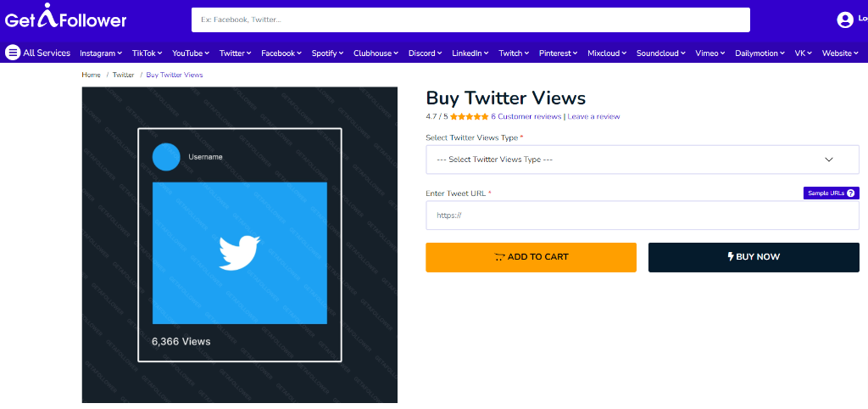The height and width of the screenshot is (409, 868).
Task: Open the 6 Customer reviews link
Action: click(526, 117)
